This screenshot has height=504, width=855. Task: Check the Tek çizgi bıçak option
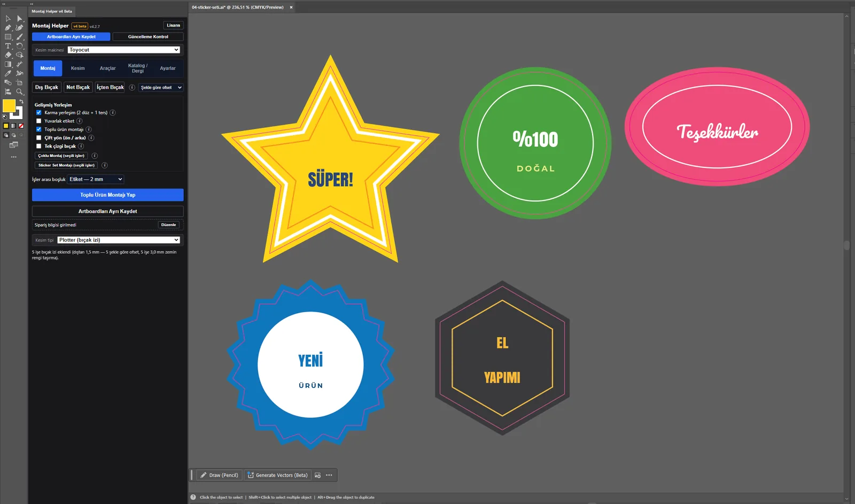[x=38, y=146]
